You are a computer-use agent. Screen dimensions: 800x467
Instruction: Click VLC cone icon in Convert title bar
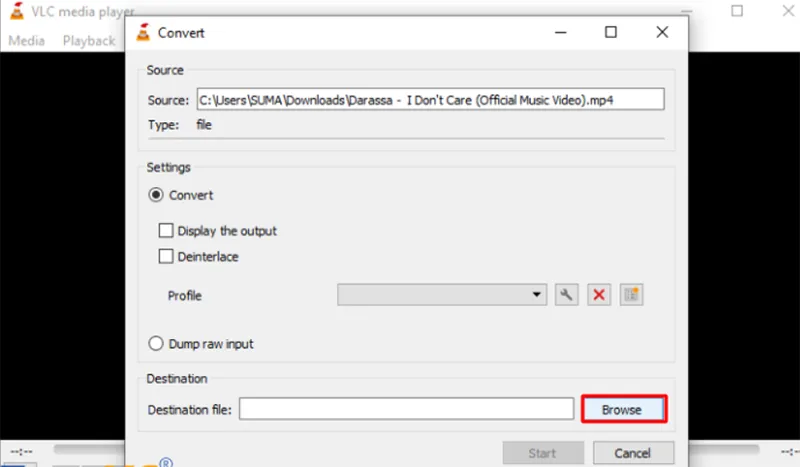143,32
